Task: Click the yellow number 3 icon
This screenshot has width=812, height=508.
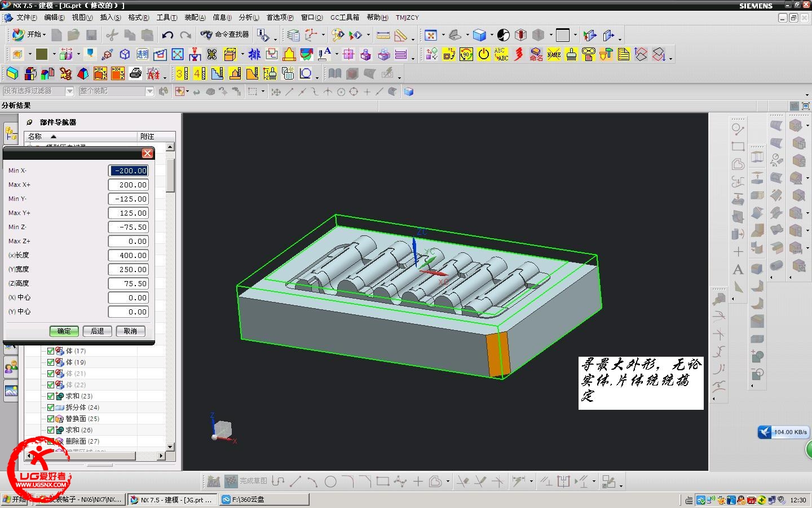Action: [182, 73]
